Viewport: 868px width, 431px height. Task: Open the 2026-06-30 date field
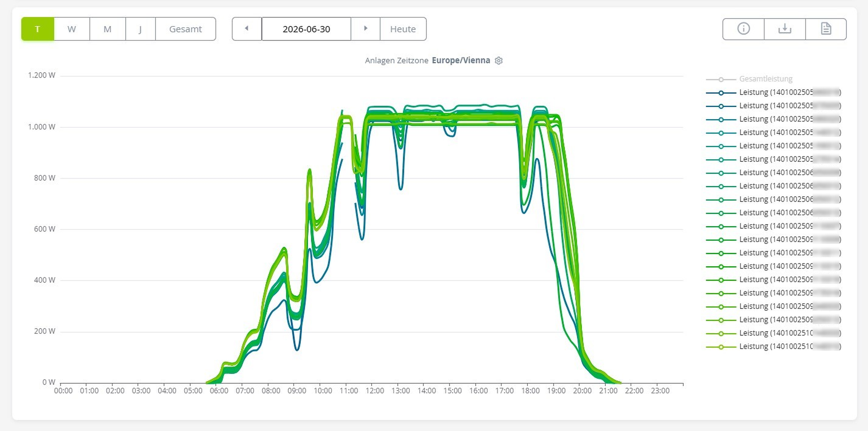[306, 29]
